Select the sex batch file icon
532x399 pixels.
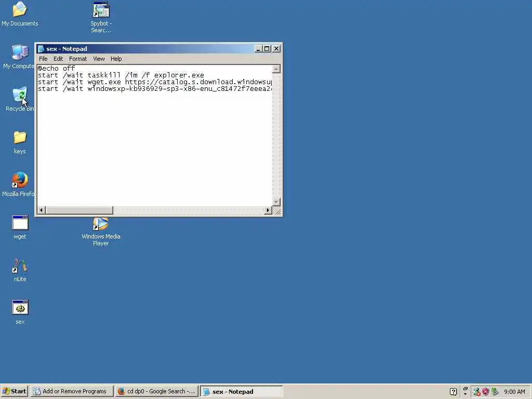(20, 312)
